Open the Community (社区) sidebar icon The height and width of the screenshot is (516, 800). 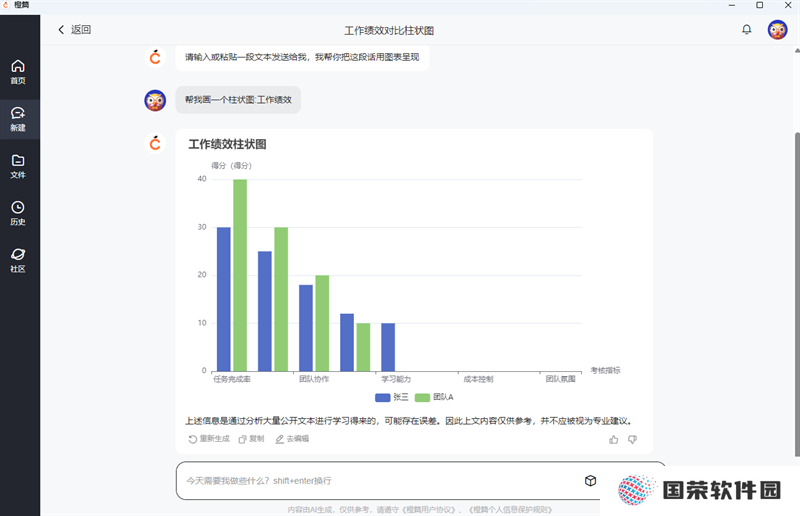(x=18, y=260)
